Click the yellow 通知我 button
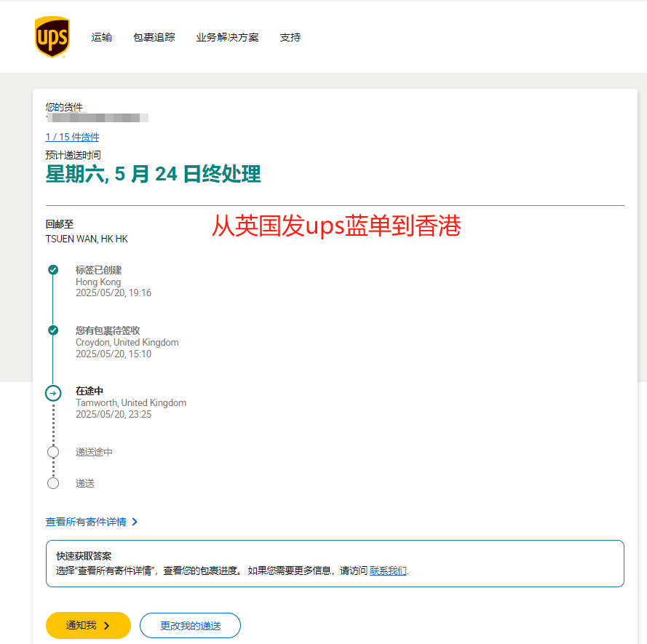Screen dimensions: 647x644 coord(88,625)
